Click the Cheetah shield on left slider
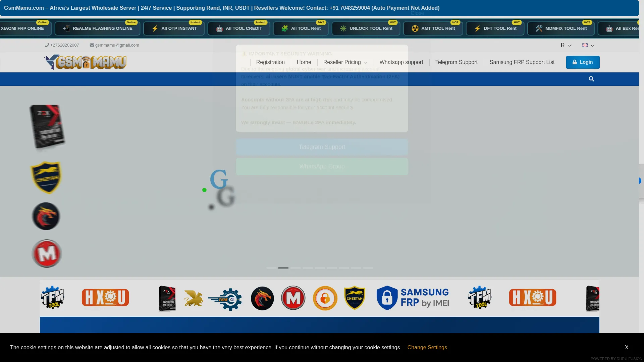Viewport: 644px width, 362px height. click(x=46, y=178)
